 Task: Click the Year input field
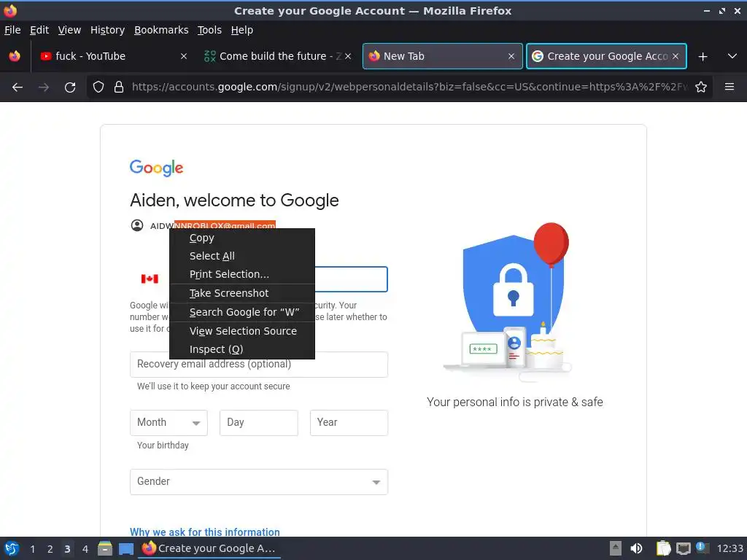coord(349,423)
